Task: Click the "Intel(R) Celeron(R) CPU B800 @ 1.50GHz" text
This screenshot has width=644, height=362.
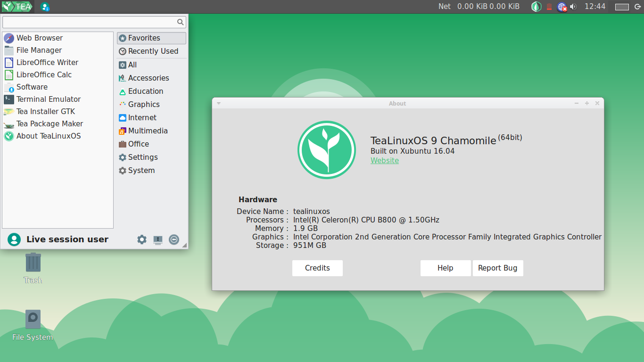Action: [x=366, y=220]
